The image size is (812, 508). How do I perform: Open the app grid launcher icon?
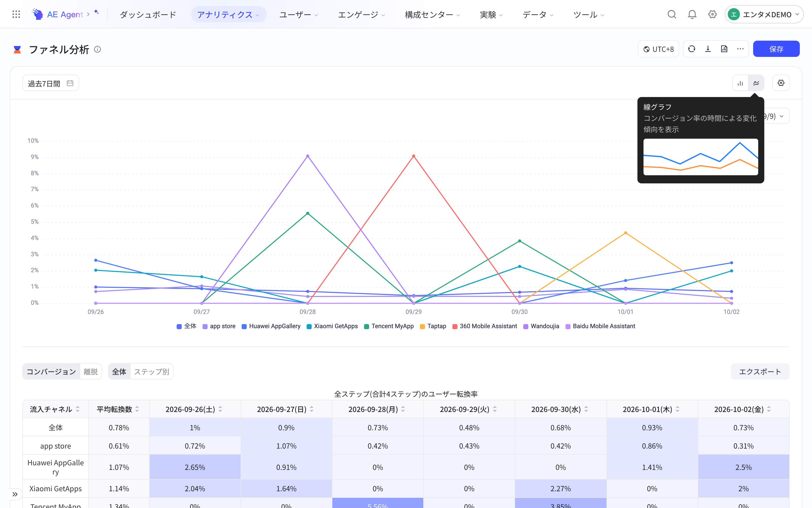point(16,14)
